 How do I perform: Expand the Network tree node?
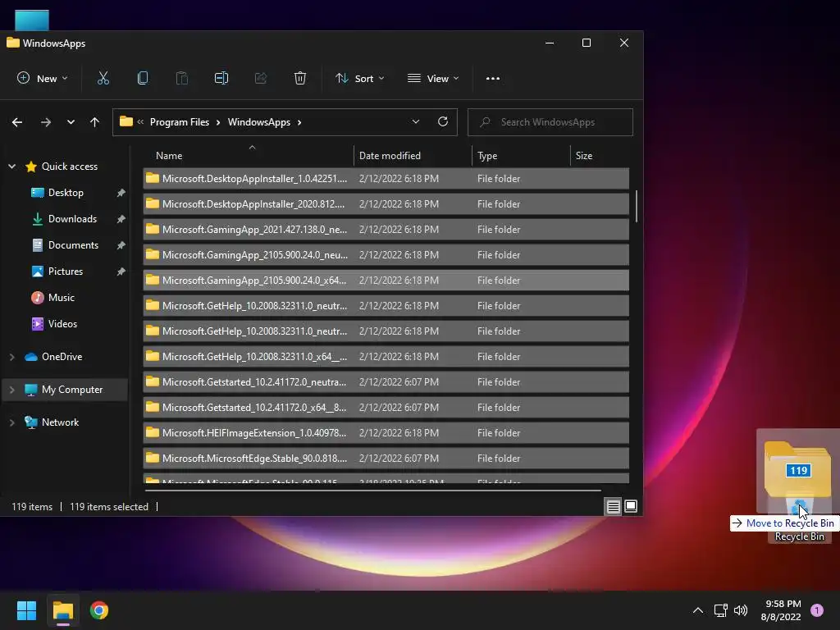[x=11, y=422]
